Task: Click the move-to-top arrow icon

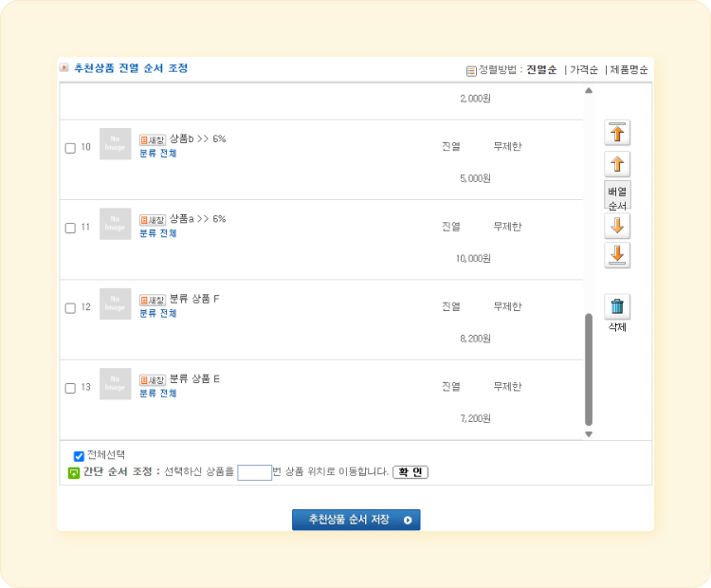Action: 617,133
